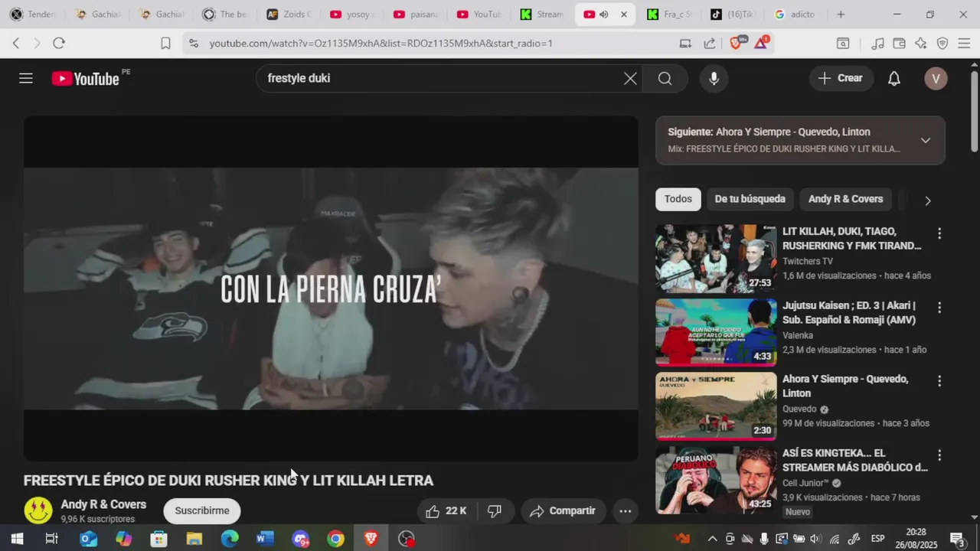Open the LIT KILLAH, DUKI, TIAGO thumbnail

click(x=716, y=259)
